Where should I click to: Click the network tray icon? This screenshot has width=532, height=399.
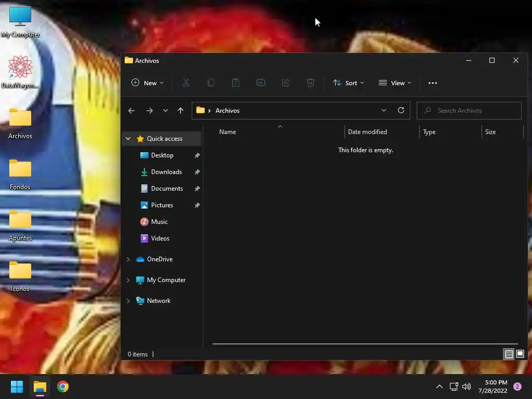454,387
